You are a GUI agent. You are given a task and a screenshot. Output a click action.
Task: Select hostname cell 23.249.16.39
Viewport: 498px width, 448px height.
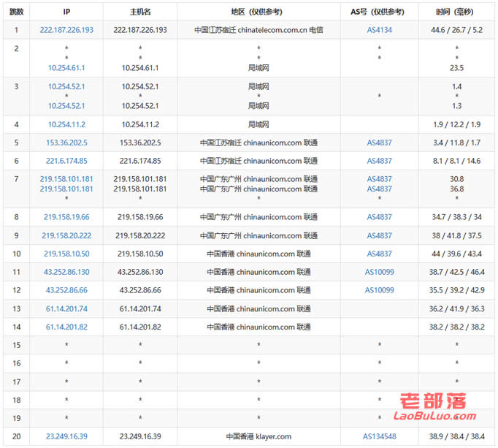(140, 436)
